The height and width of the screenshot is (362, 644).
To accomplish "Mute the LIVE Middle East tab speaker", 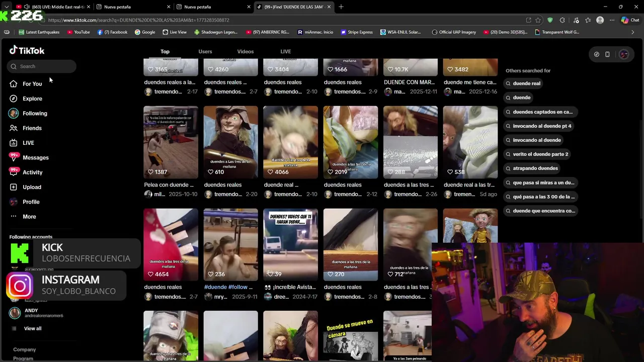I will coord(27,7).
